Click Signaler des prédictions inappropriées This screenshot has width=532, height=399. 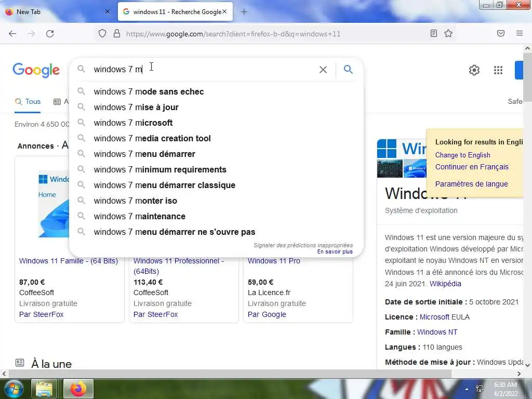pyautogui.click(x=303, y=245)
